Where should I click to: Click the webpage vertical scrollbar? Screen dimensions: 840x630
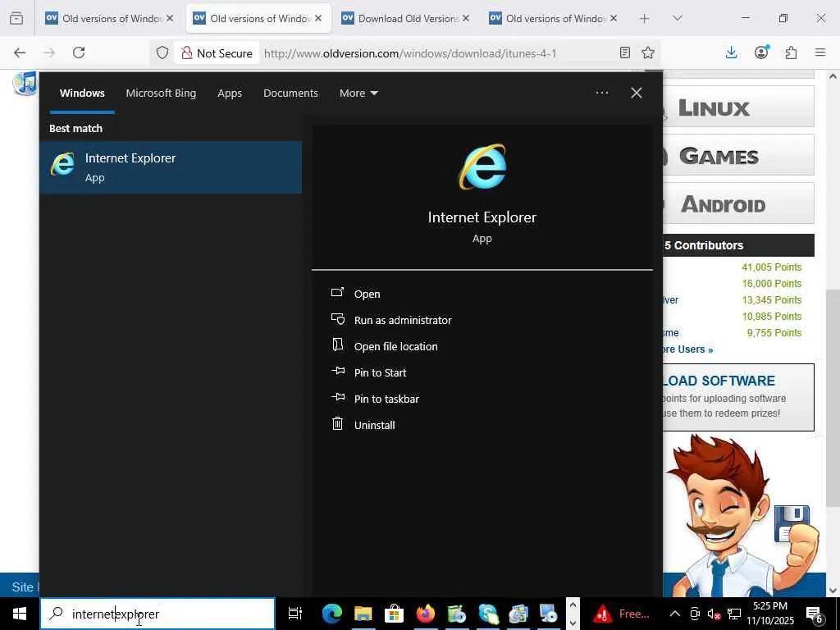point(833,398)
